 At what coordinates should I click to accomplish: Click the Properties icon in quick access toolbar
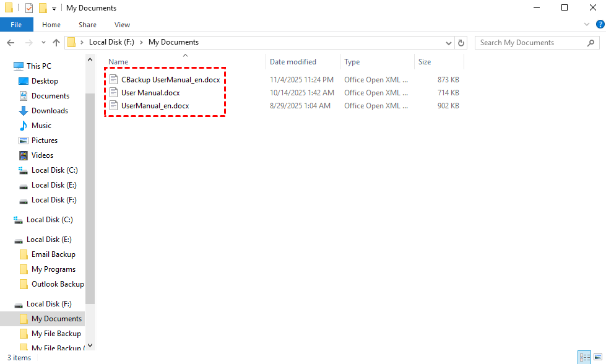(x=28, y=8)
